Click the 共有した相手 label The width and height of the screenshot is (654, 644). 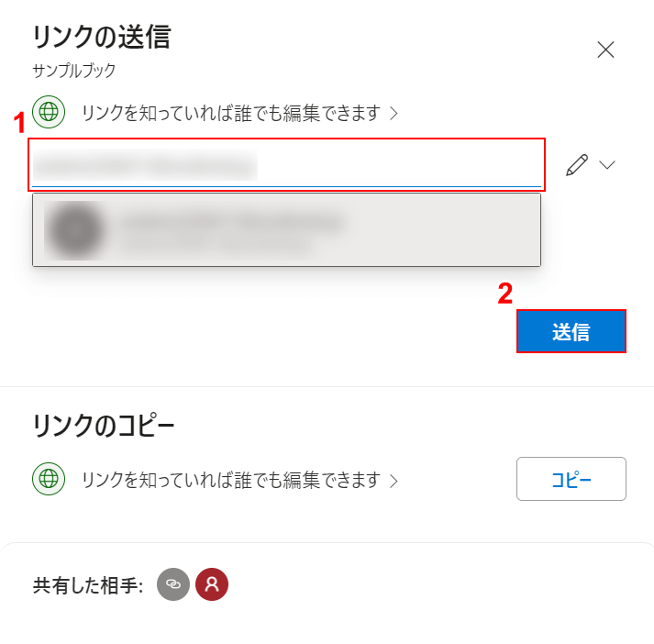88,586
